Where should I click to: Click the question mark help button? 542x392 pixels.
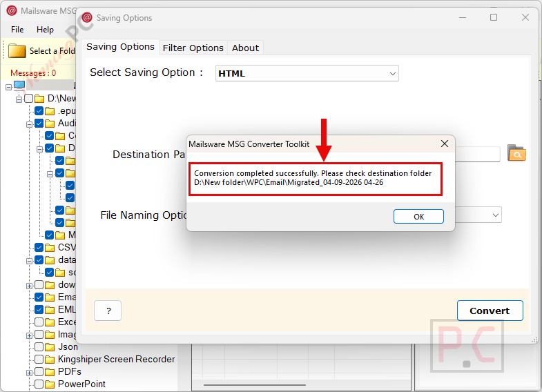[x=108, y=311]
